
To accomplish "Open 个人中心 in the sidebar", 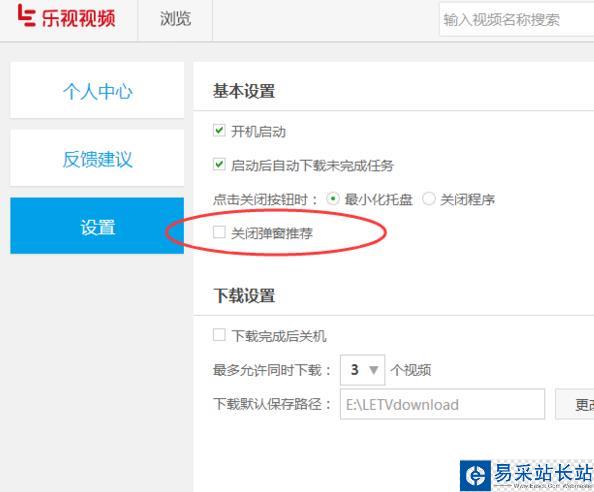I will pos(97,91).
